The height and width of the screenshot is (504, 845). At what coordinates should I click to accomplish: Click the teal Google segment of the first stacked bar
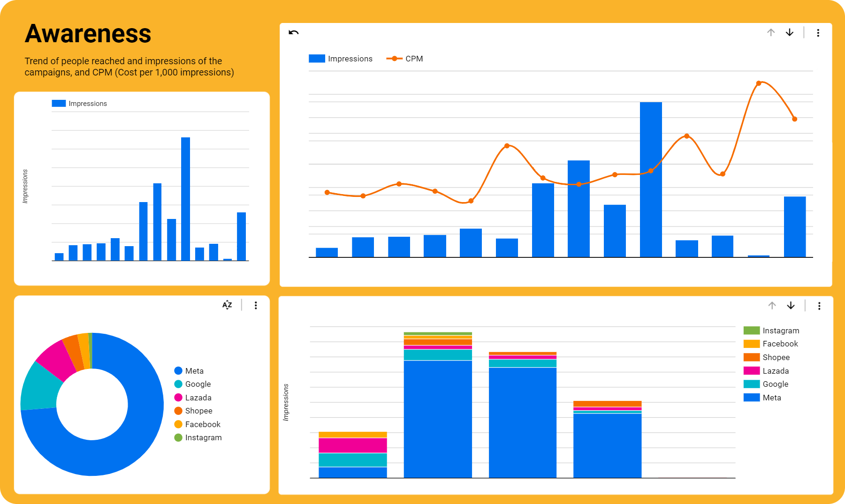click(x=353, y=460)
